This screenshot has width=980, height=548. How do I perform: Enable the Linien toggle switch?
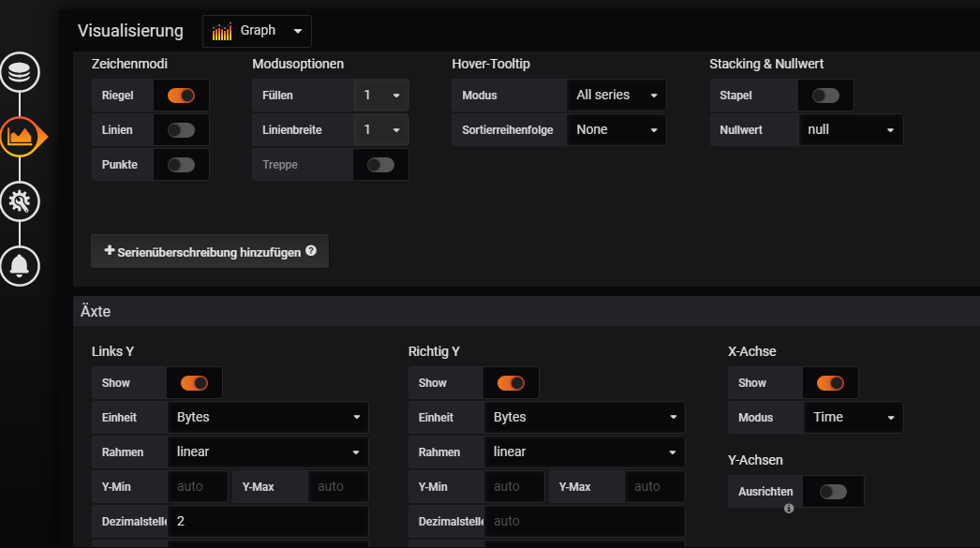pyautogui.click(x=181, y=130)
